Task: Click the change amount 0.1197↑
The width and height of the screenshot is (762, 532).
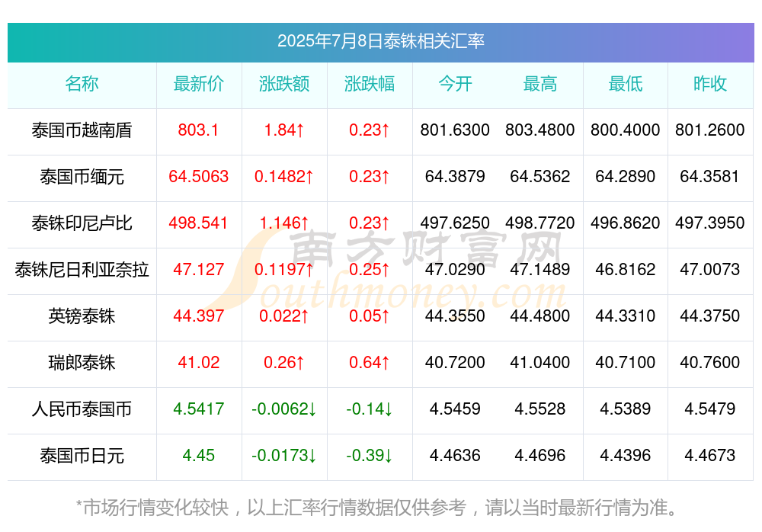Action: [x=283, y=269]
